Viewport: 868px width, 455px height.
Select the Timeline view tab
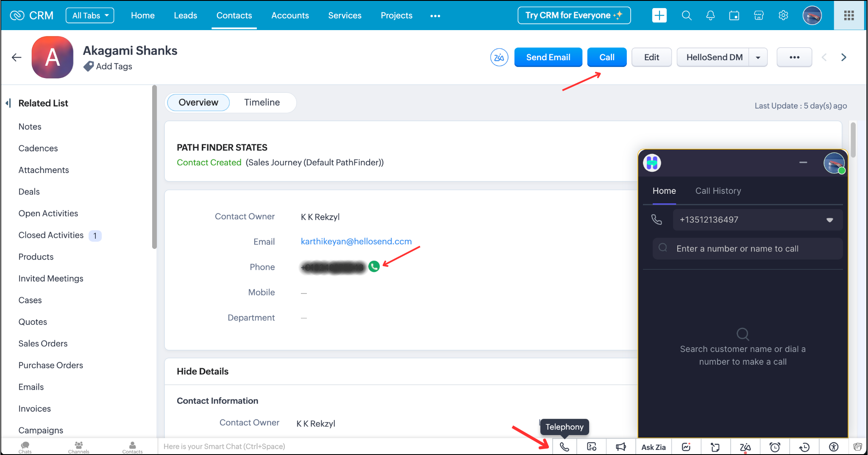click(x=262, y=102)
